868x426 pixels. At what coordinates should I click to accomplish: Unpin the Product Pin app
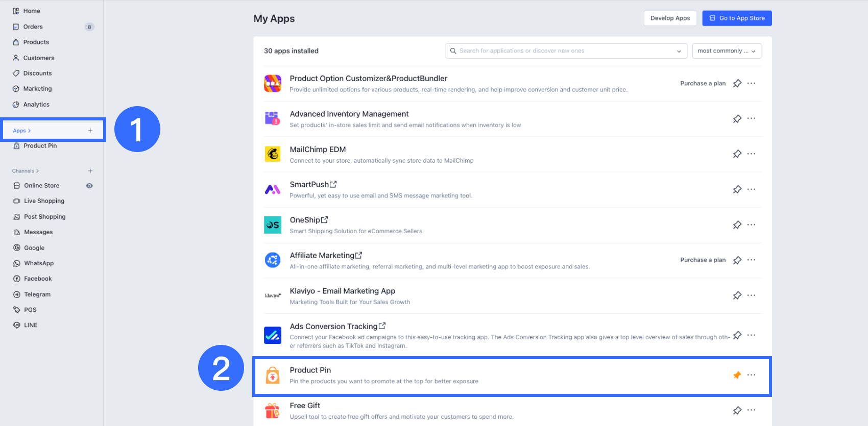(737, 374)
